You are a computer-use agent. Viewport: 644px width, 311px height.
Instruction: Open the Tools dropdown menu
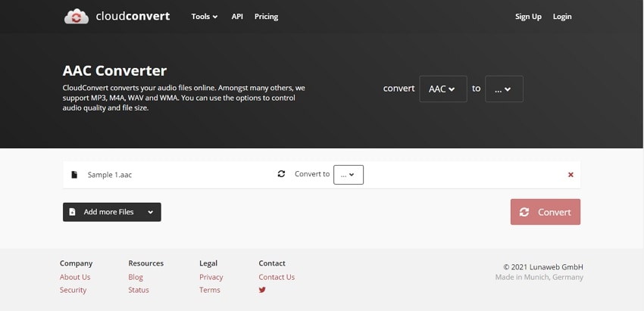point(205,17)
